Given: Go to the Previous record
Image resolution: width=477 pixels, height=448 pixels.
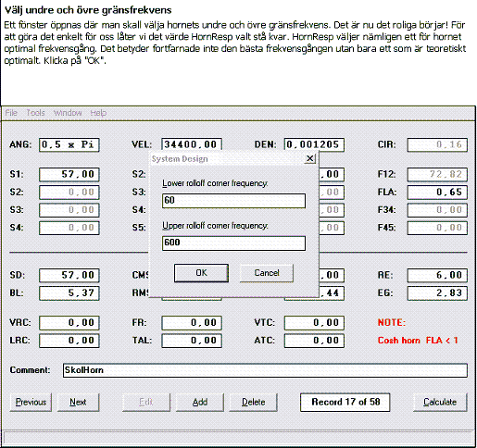Looking at the screenshot, I should pyautogui.click(x=31, y=402).
